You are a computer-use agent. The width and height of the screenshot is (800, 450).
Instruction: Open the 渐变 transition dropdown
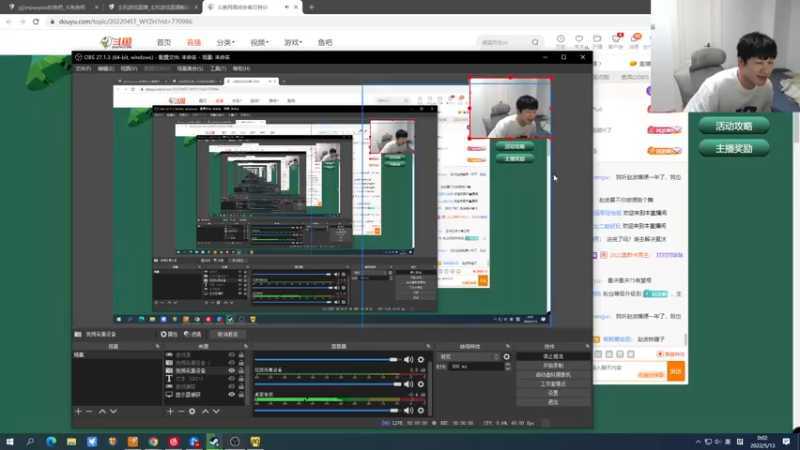point(468,357)
